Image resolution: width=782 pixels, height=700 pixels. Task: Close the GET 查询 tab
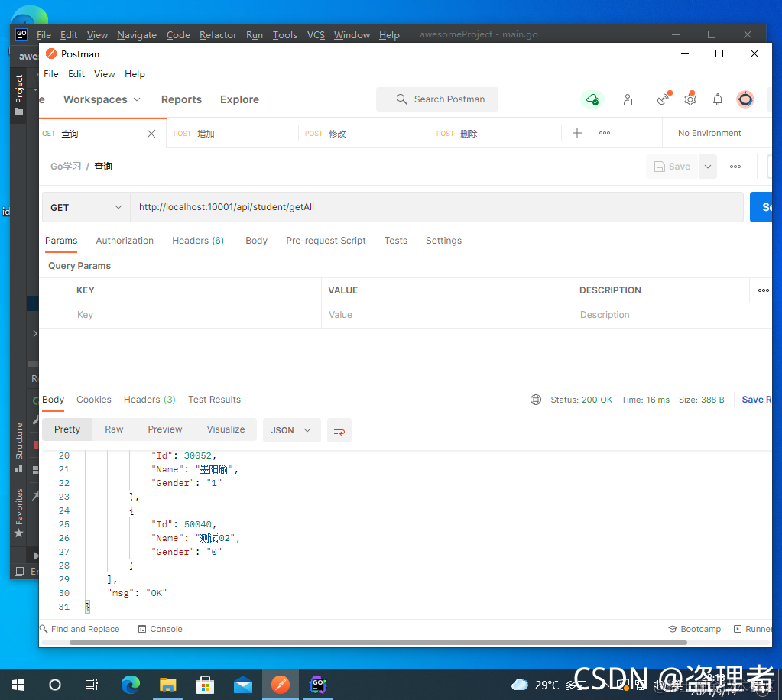[151, 134]
